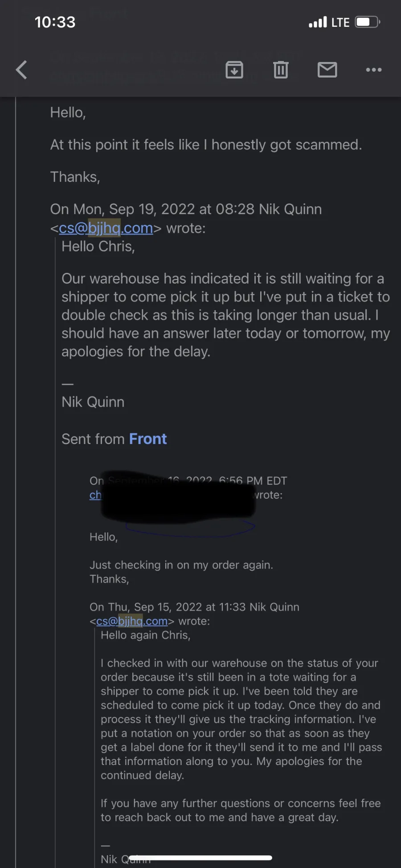Archive this email with the archive icon
Viewport: 401px width, 868px height.
coord(234,70)
